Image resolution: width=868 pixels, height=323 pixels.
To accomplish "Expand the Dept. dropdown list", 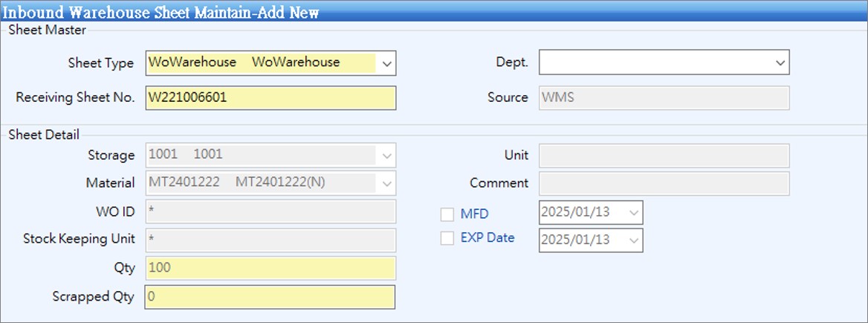I will pyautogui.click(x=780, y=63).
